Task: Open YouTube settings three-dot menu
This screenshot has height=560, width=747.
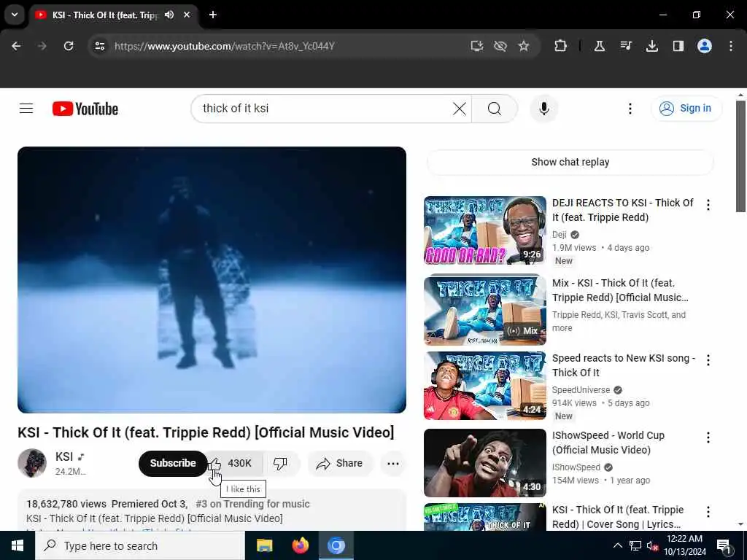Action: tap(630, 109)
